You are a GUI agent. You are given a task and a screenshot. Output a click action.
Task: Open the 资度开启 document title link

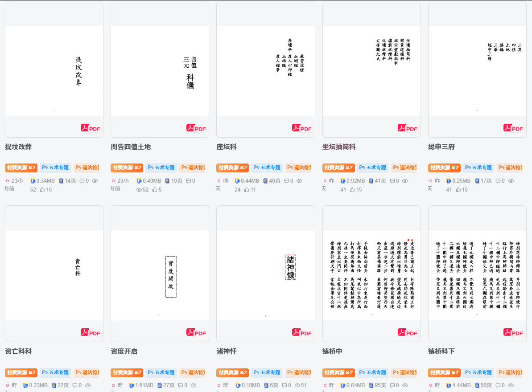[124, 351]
